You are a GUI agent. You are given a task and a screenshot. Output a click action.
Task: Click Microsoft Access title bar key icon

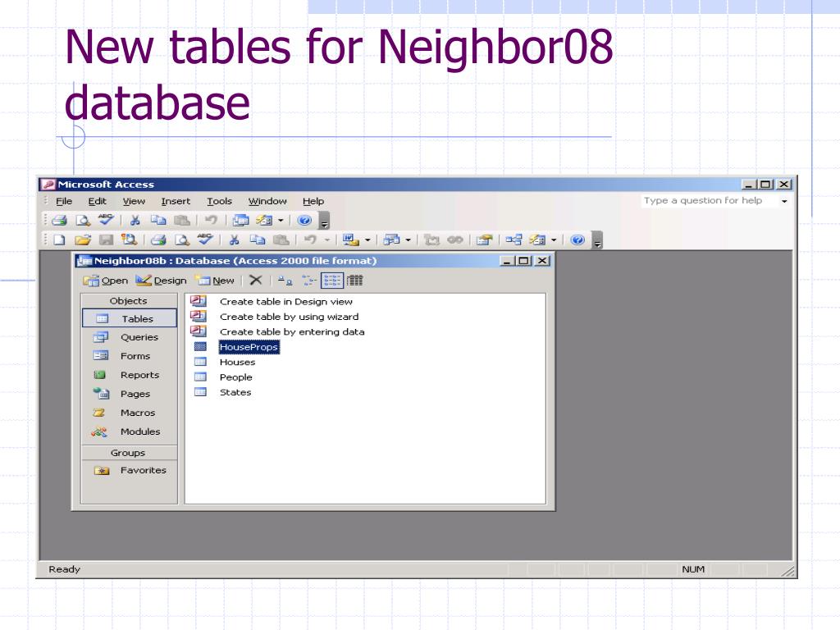(x=48, y=185)
